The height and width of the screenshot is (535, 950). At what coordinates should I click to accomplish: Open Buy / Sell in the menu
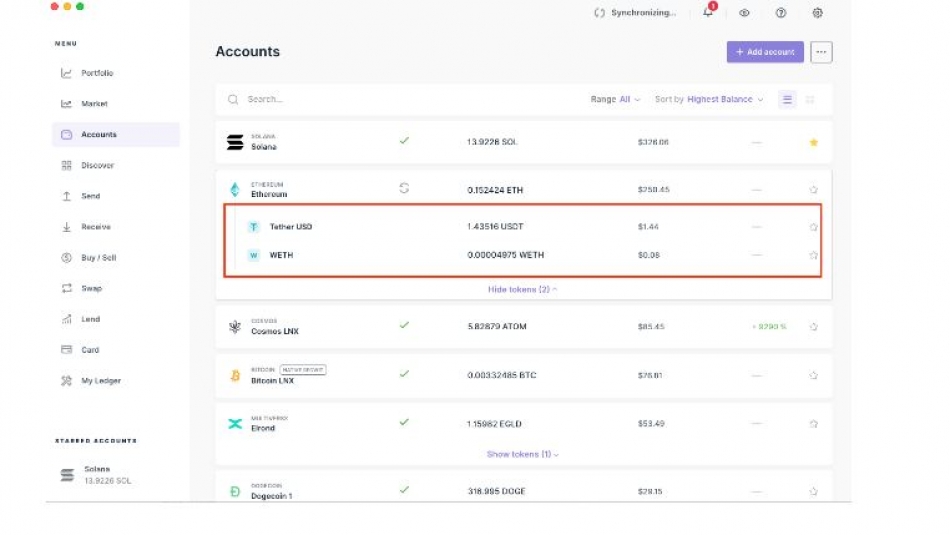pyautogui.click(x=115, y=258)
